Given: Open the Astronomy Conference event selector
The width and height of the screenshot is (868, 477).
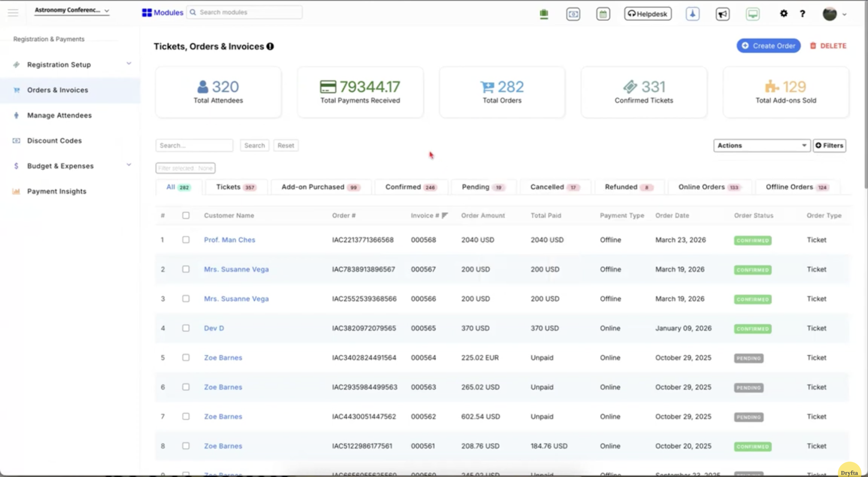Looking at the screenshot, I should (x=72, y=11).
